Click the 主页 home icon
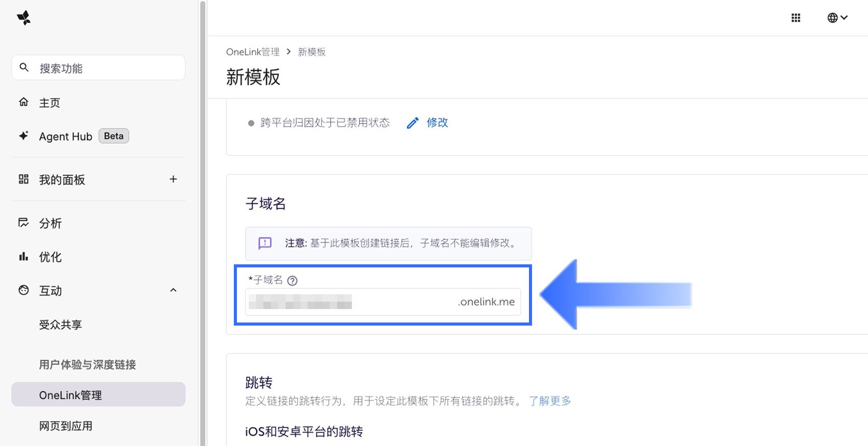 pos(23,102)
